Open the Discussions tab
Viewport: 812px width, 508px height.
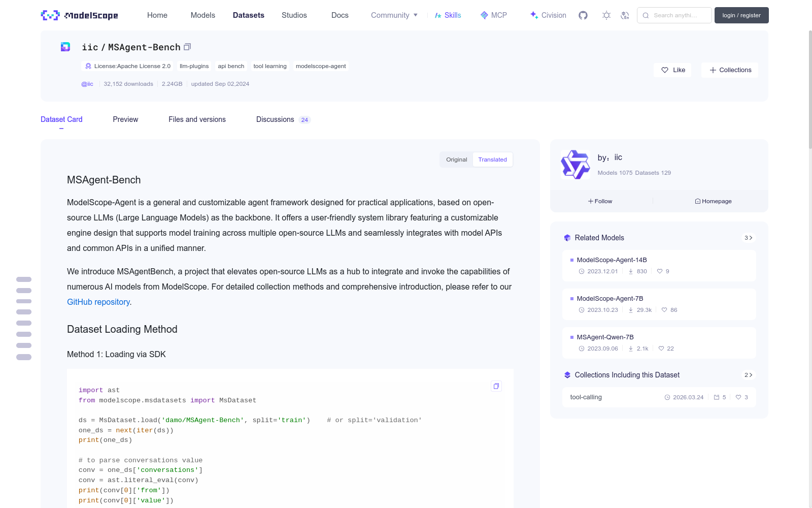(283, 119)
